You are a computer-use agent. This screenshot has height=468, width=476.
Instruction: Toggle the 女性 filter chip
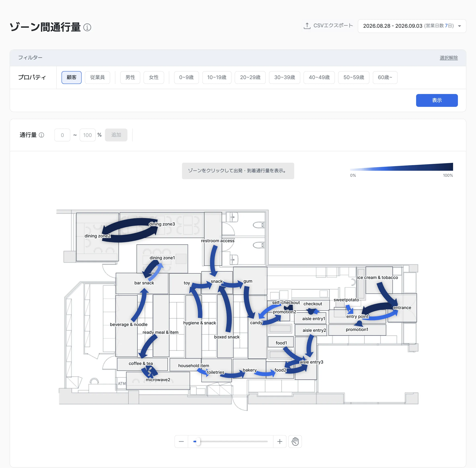click(x=154, y=77)
